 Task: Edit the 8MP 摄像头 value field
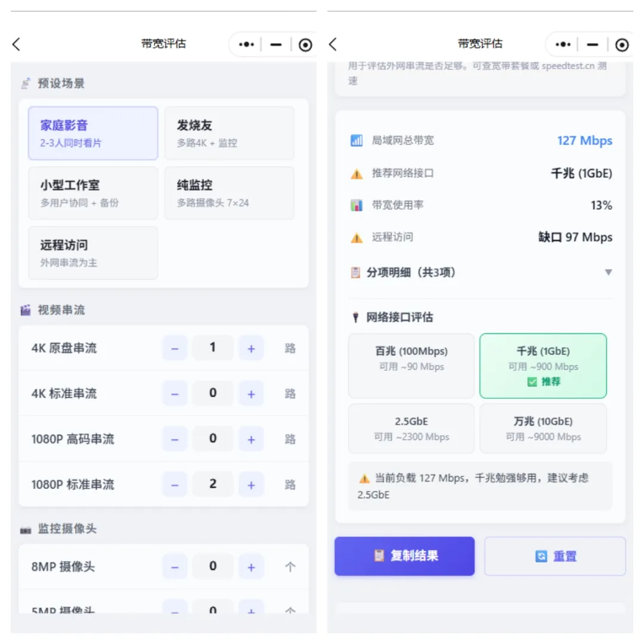click(x=213, y=567)
